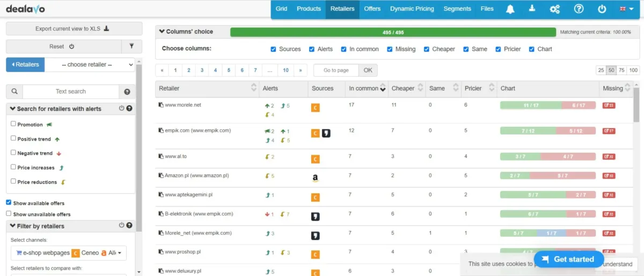Toggle Price increases checkbox
This screenshot has height=276, width=644.
13,167
